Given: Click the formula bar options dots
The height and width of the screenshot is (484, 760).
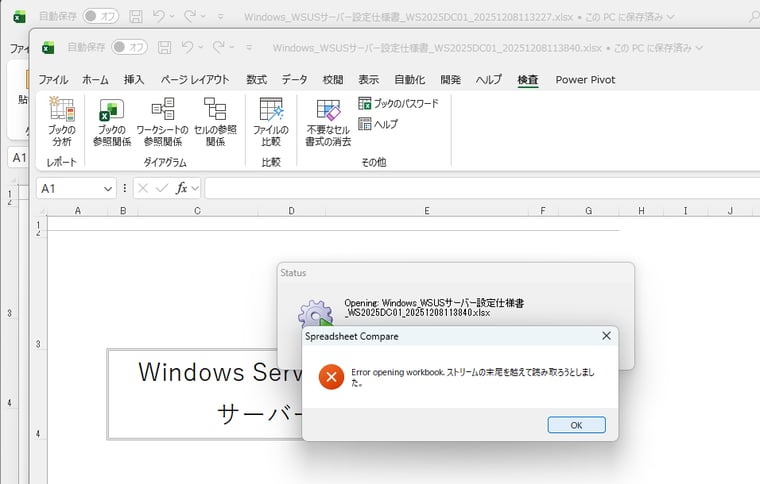Looking at the screenshot, I should point(125,188).
